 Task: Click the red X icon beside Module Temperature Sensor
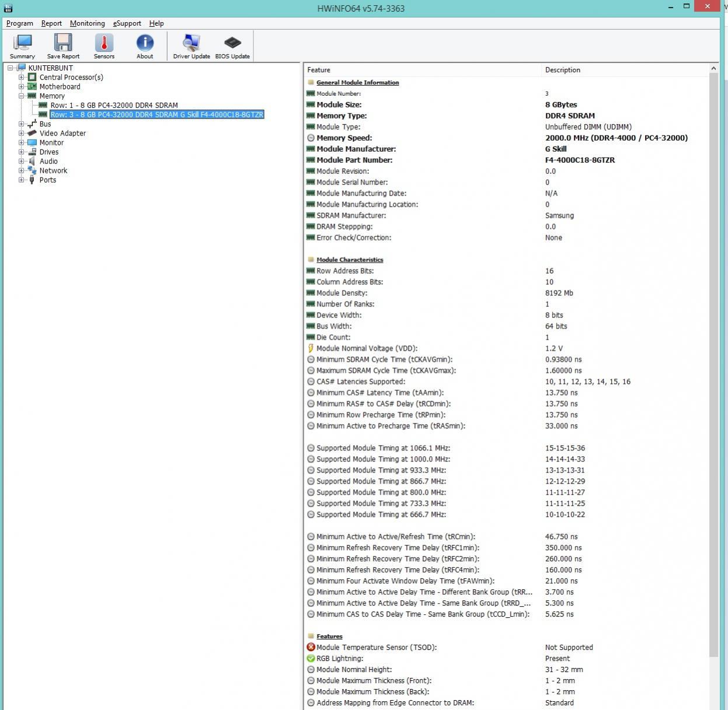click(x=311, y=647)
